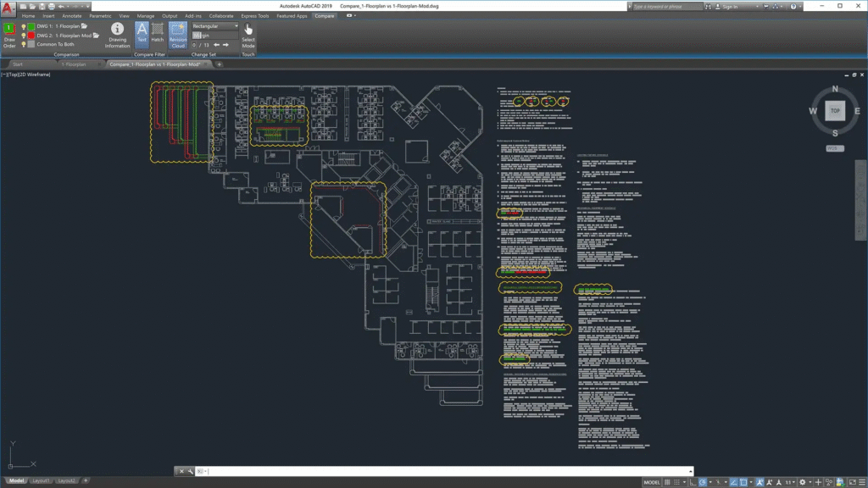Image resolution: width=868 pixels, height=488 pixels.
Task: Toggle DWG 2 visibility light bulb
Action: (24, 36)
